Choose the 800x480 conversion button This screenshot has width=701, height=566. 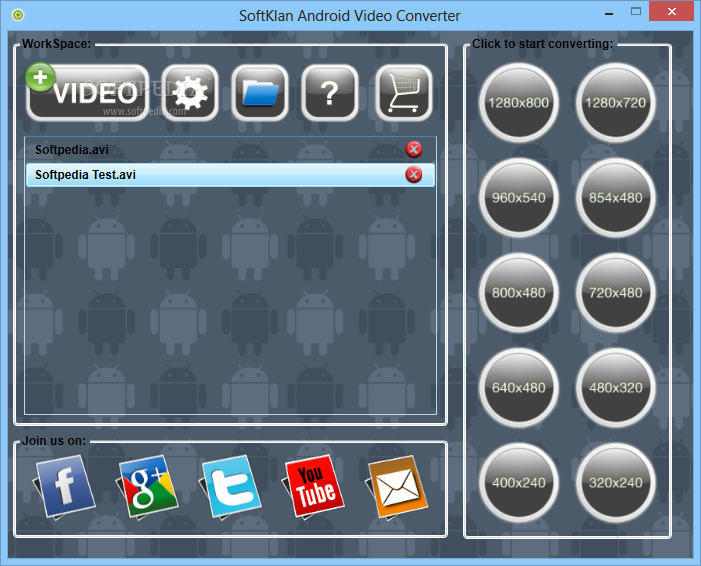(519, 293)
